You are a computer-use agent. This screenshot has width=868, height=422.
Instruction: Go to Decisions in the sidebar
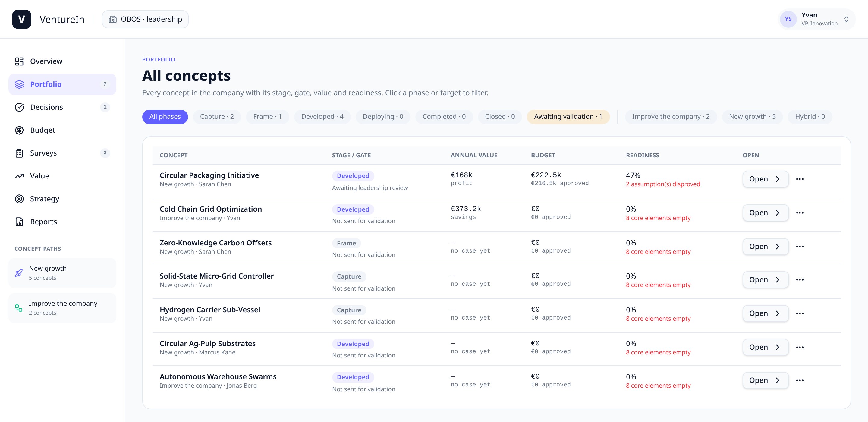point(62,107)
